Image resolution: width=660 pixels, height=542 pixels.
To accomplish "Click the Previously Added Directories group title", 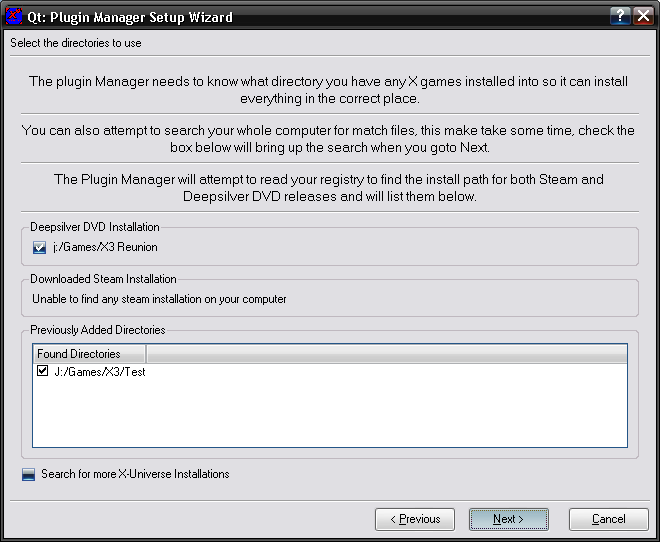I will pos(98,329).
